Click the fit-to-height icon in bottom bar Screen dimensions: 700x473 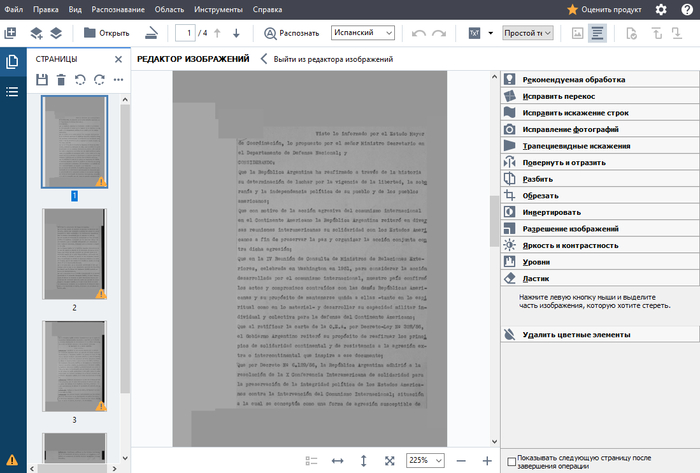[x=363, y=460]
